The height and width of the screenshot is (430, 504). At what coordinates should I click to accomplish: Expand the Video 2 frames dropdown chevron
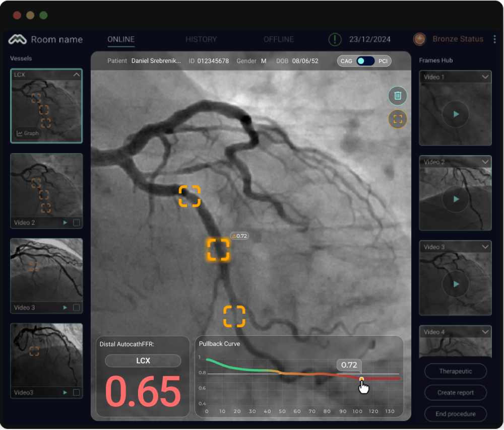[485, 162]
